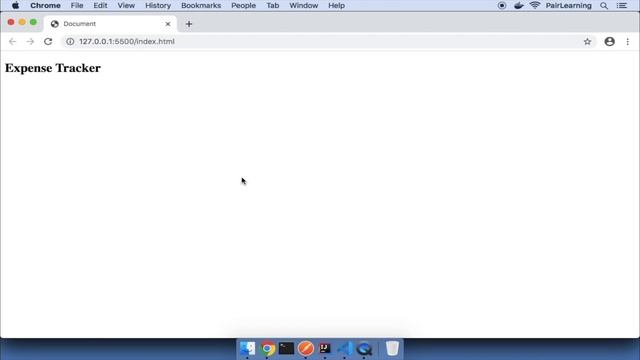Open the Apple menu

pyautogui.click(x=16, y=6)
